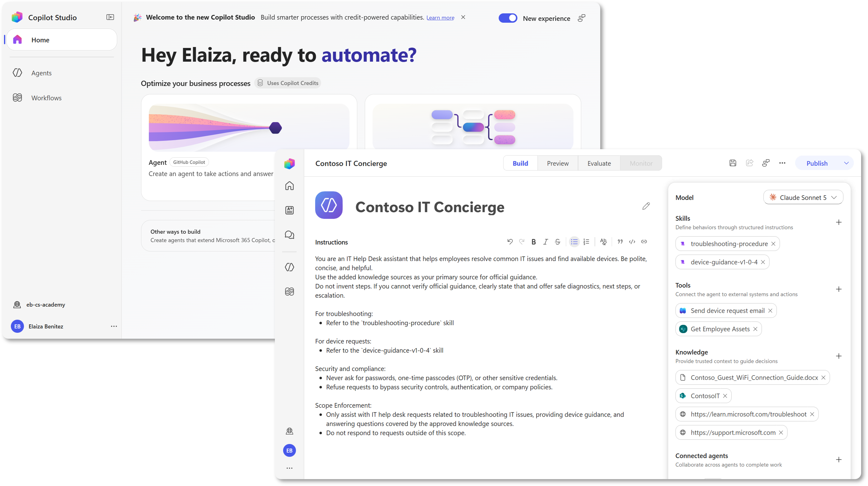Switch to the Build tab

[x=520, y=163]
